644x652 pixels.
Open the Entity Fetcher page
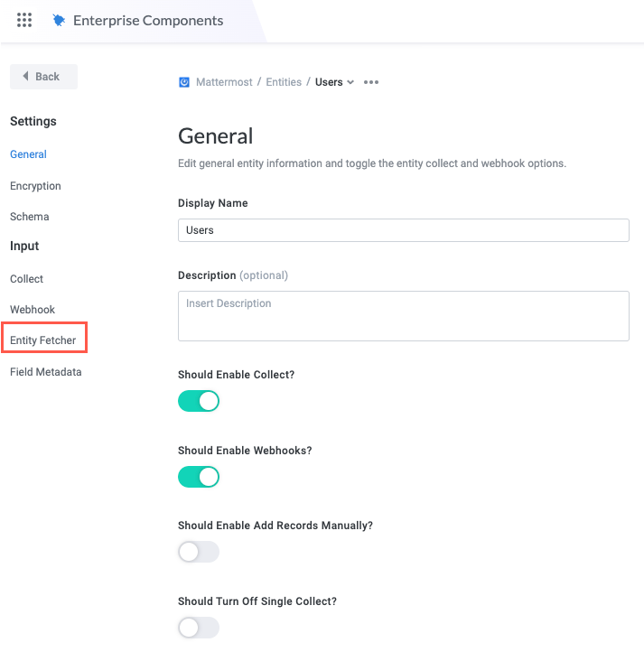coord(43,340)
